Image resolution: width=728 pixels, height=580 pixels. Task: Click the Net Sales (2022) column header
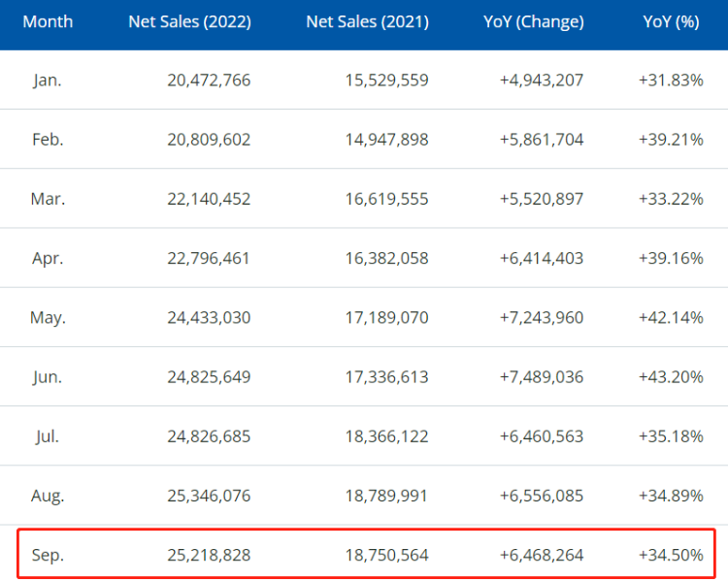pyautogui.click(x=189, y=21)
